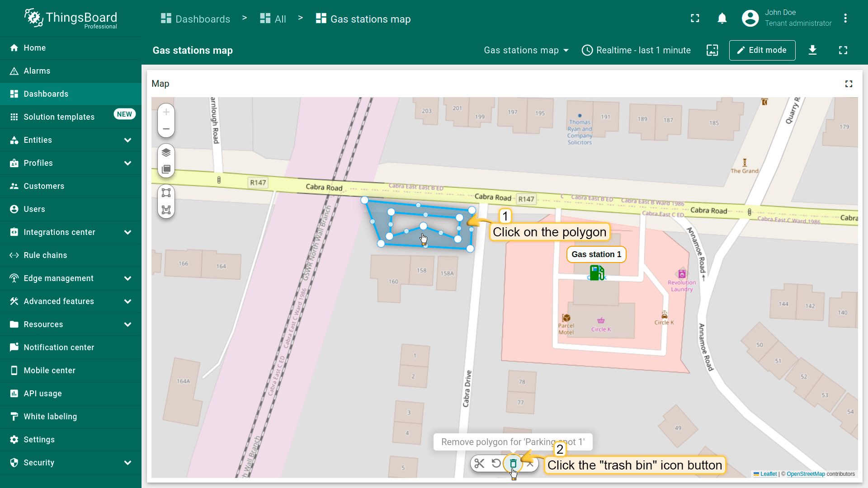Click the export dashboard download icon
Image resolution: width=868 pixels, height=488 pixels.
click(x=812, y=50)
